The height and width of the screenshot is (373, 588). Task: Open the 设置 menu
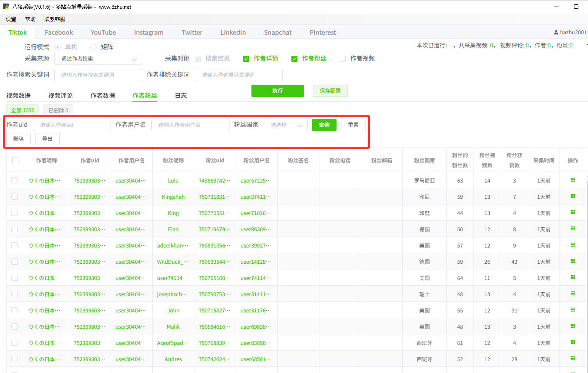pos(11,19)
